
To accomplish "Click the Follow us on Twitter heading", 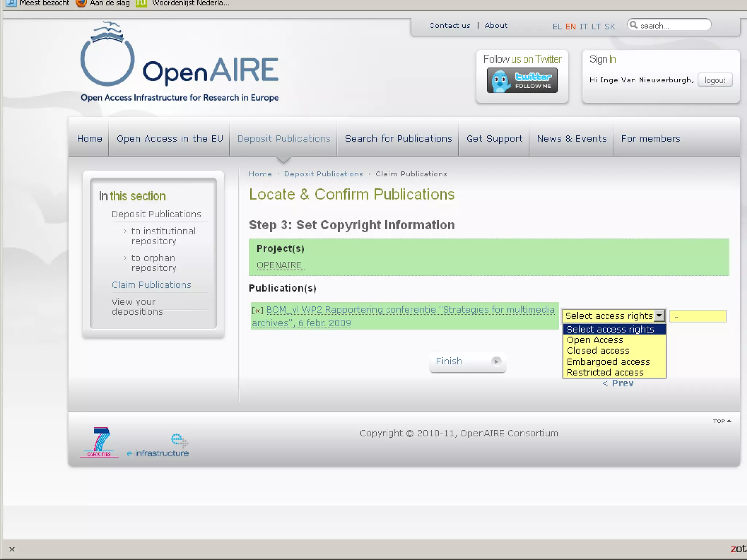I will 522,59.
